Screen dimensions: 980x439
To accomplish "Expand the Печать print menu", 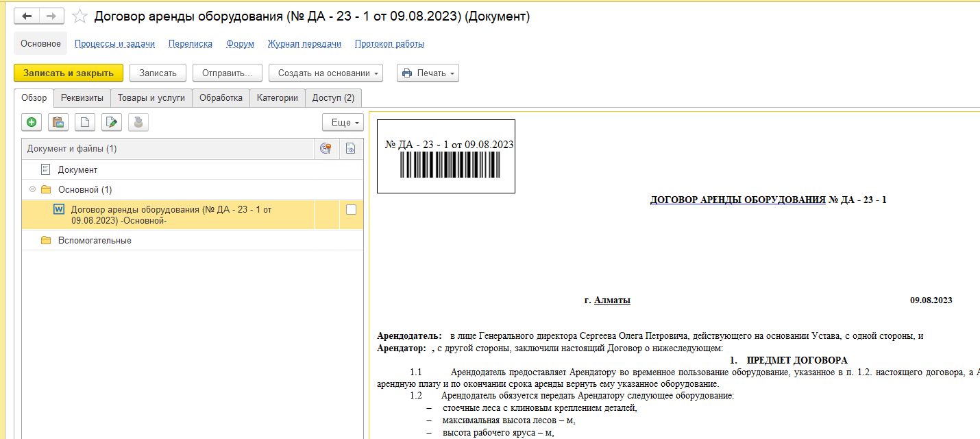I will tap(428, 73).
